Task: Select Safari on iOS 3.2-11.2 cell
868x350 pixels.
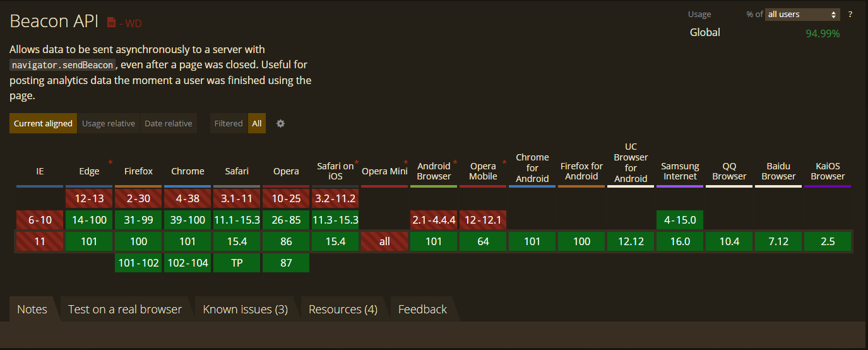Action: tap(335, 198)
